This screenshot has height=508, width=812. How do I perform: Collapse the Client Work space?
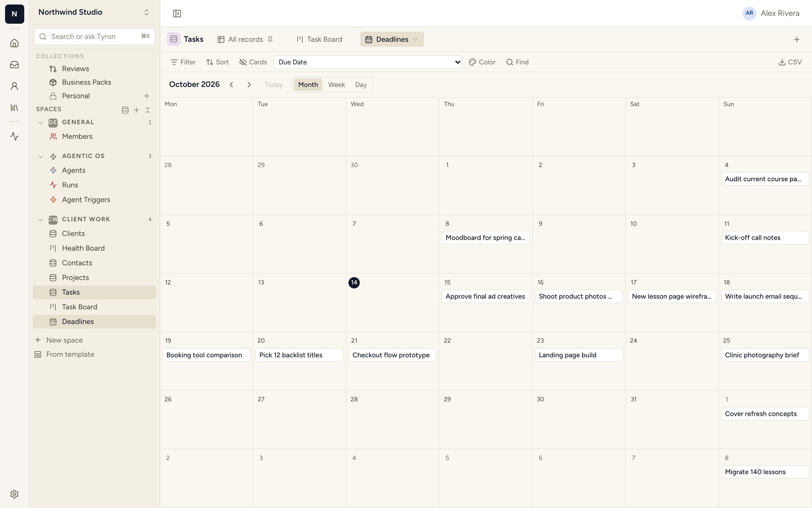41,220
